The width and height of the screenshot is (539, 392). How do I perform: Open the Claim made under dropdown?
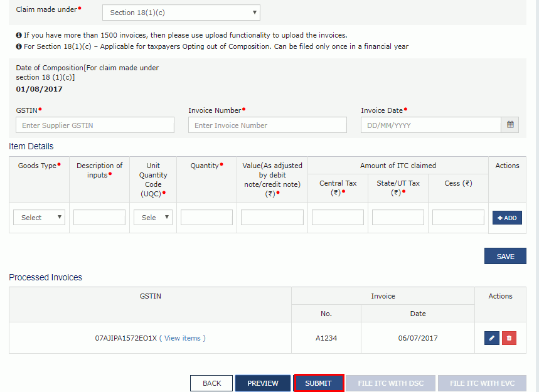coord(181,12)
